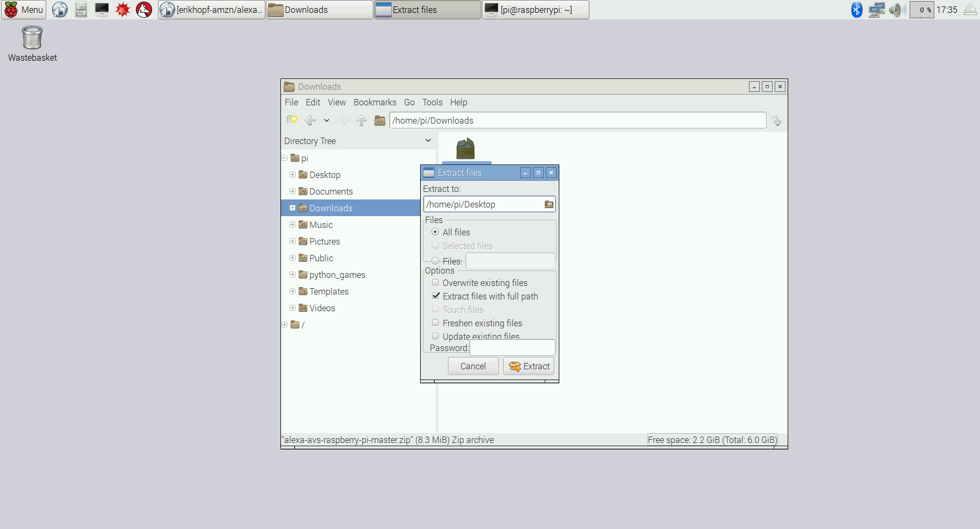Click the home folder toolbar icon
Viewport: 980px width, 529px height.
[x=380, y=120]
